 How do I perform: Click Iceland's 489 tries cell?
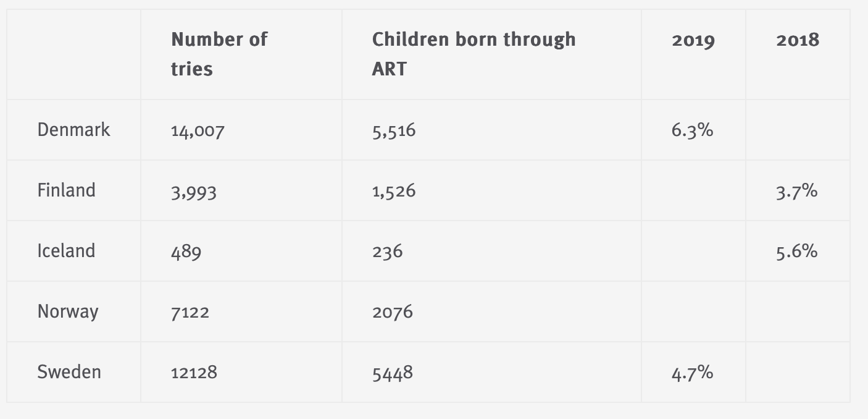coord(186,252)
